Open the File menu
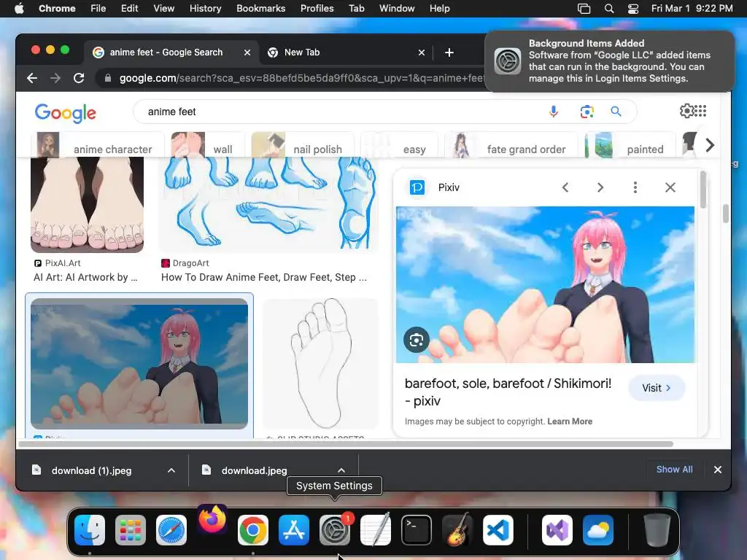 98,9
